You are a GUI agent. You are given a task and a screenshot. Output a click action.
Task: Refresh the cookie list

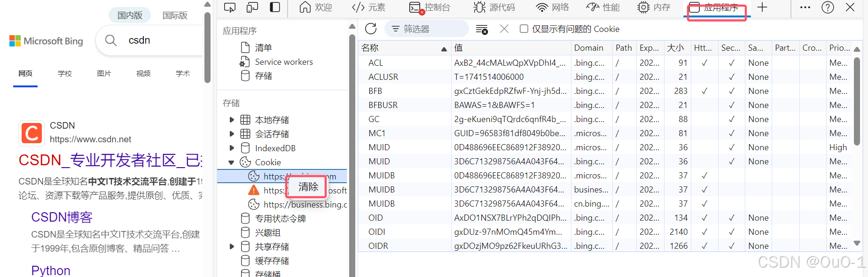point(371,29)
